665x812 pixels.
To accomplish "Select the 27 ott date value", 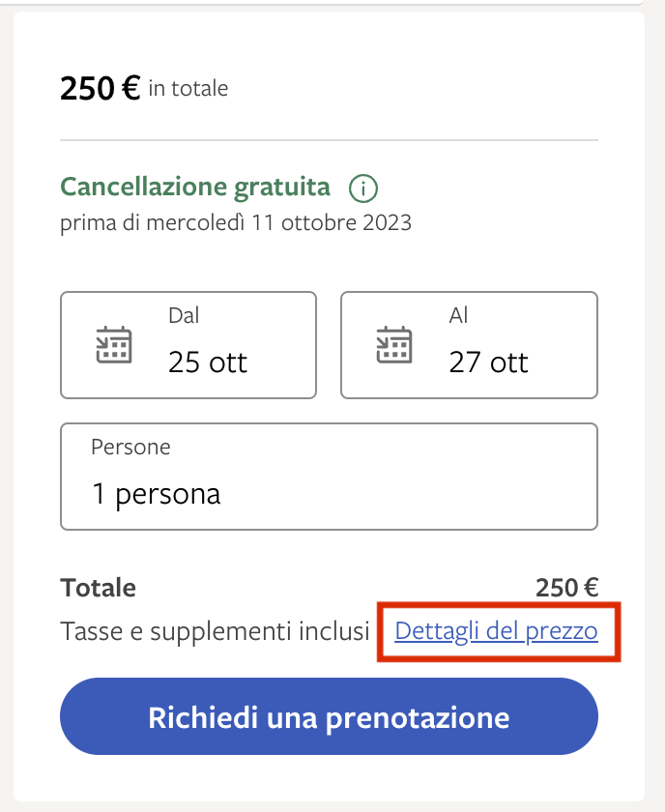I will pyautogui.click(x=488, y=362).
